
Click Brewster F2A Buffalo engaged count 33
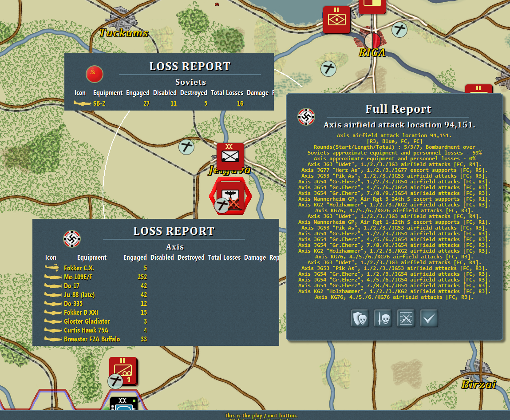(x=144, y=339)
